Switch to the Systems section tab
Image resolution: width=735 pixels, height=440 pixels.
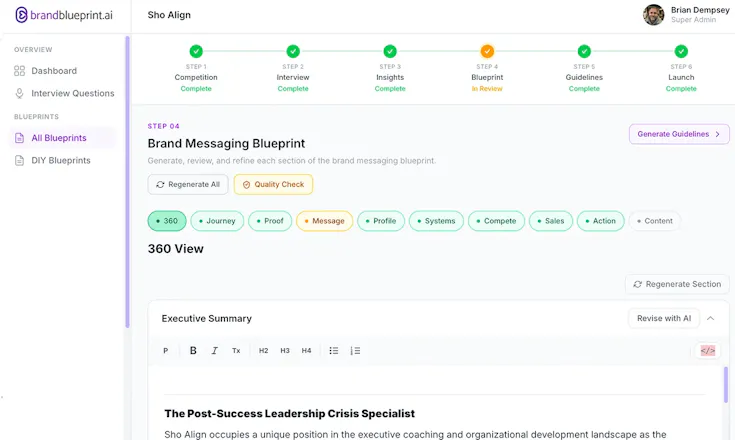(x=436, y=221)
